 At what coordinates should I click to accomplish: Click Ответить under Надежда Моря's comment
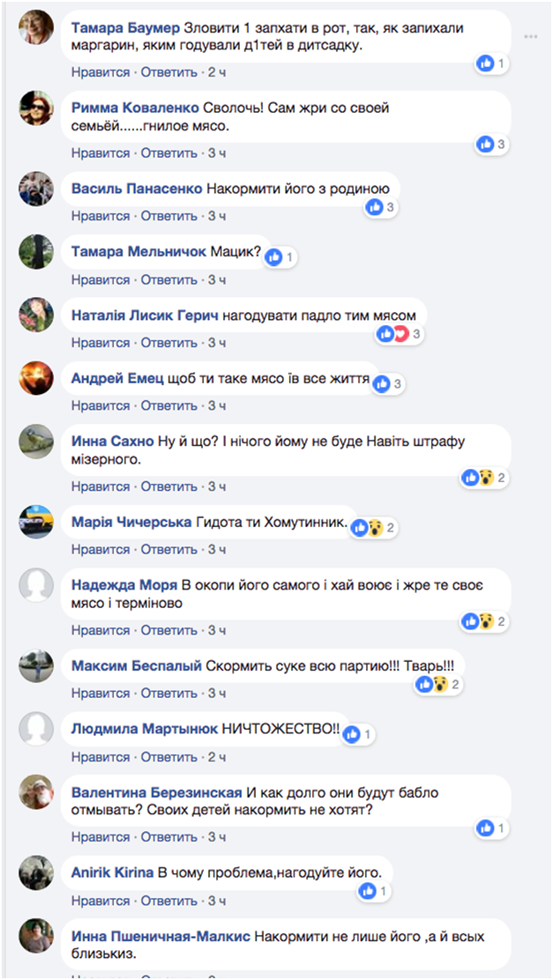pyautogui.click(x=169, y=630)
